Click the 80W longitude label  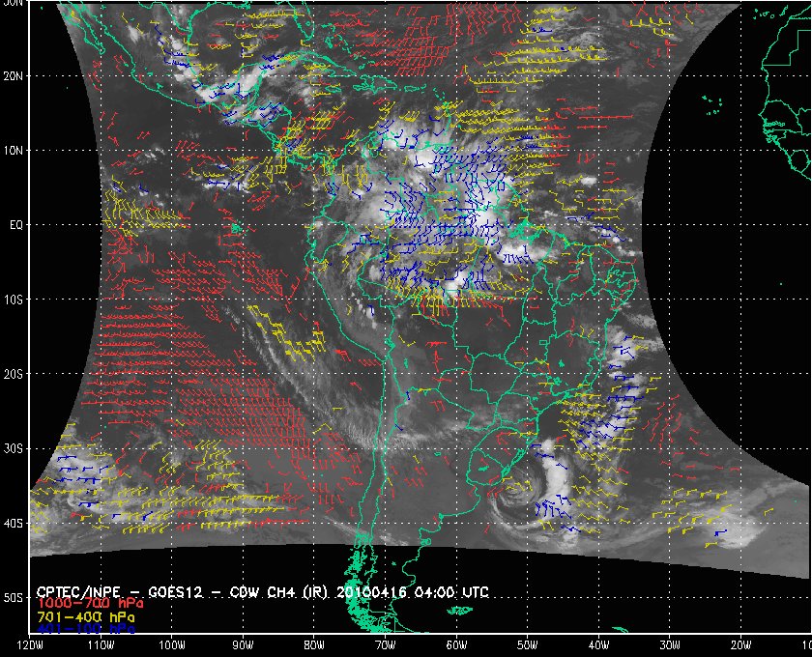click(x=314, y=645)
